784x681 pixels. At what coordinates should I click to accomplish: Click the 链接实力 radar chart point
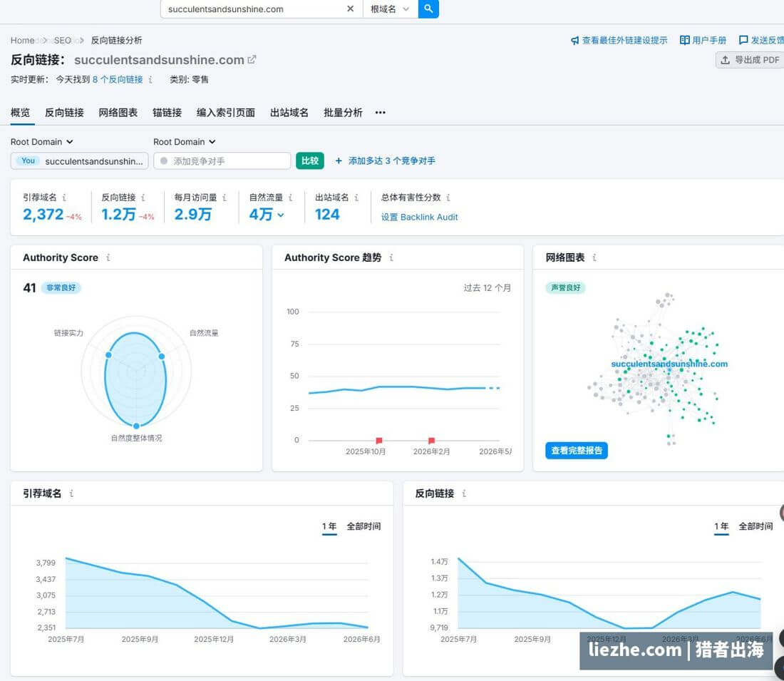click(x=108, y=354)
